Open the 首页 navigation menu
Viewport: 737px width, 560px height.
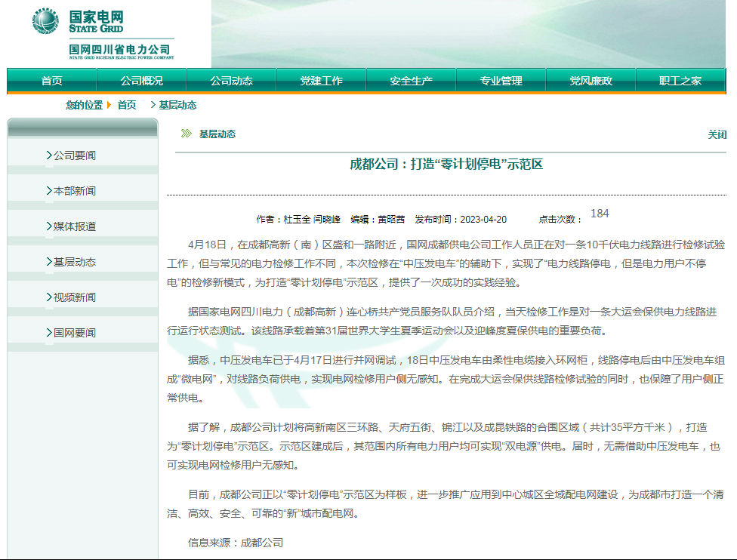[51, 80]
